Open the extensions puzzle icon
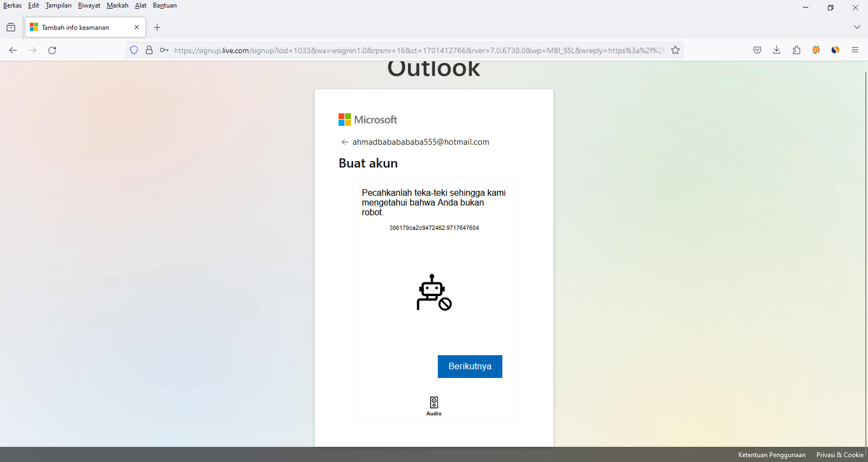868x462 pixels. click(796, 50)
